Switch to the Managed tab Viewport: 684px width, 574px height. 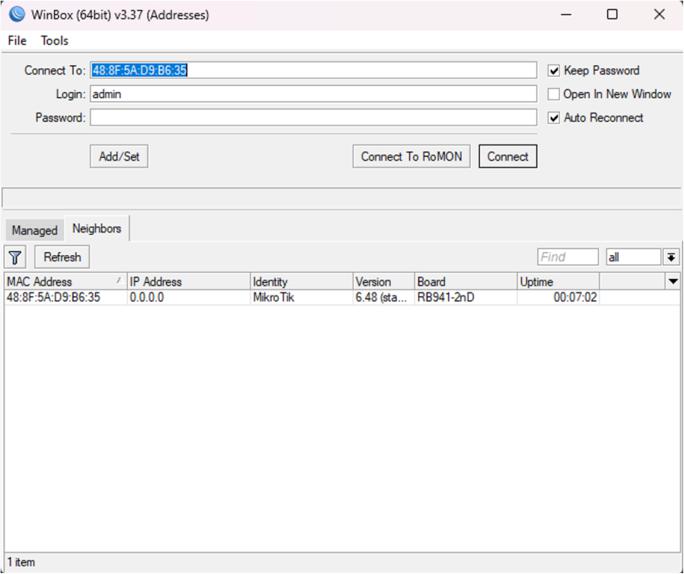(34, 230)
